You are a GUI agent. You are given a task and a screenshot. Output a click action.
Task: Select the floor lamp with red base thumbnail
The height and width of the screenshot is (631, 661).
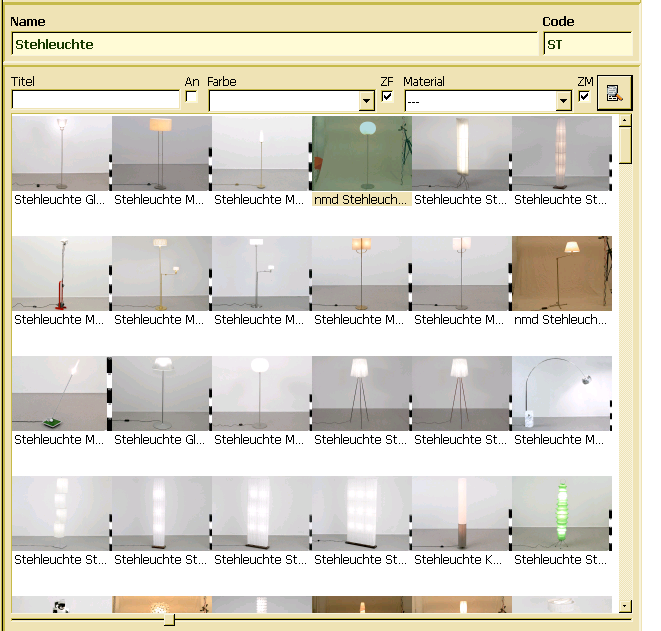[x=61, y=274]
